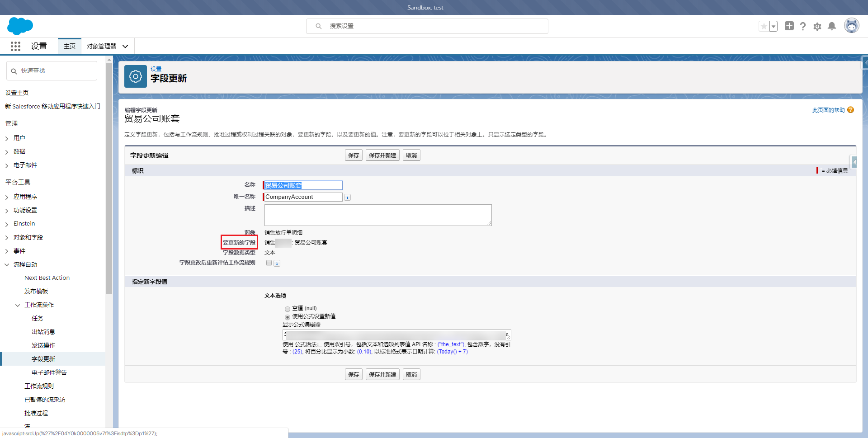
Task: Open the favorites list dropdown arrow
Action: tap(774, 26)
